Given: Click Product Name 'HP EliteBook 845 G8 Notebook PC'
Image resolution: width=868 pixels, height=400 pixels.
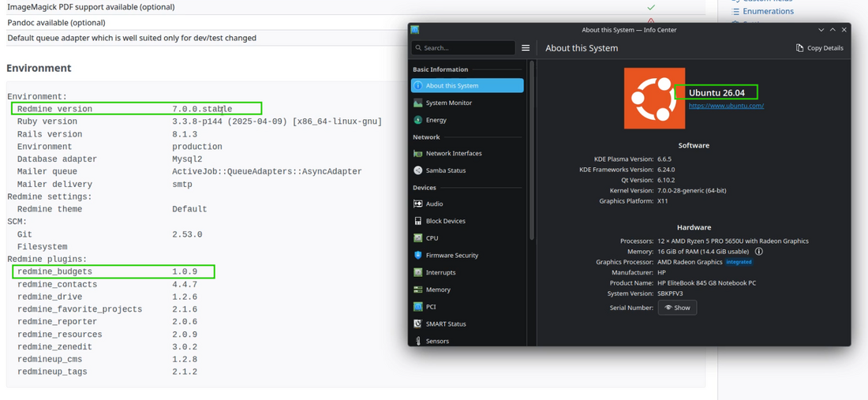Looking at the screenshot, I should tap(706, 282).
